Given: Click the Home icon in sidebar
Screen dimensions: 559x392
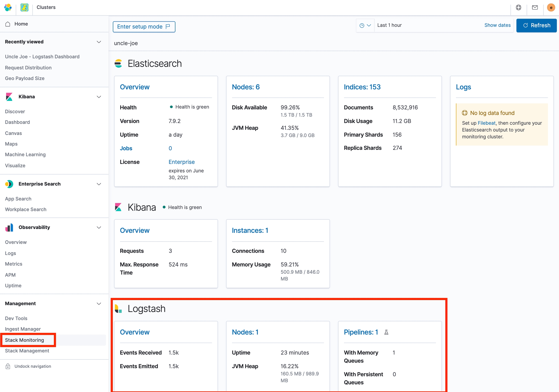Looking at the screenshot, I should tap(8, 24).
